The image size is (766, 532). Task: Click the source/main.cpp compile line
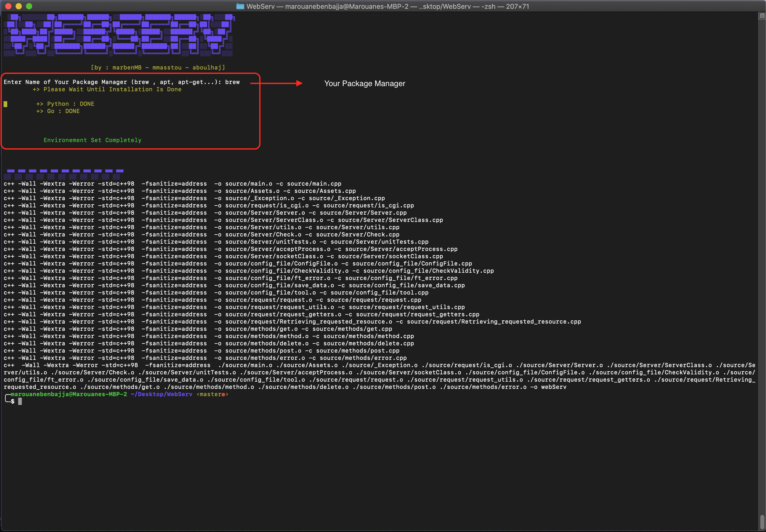(172, 184)
